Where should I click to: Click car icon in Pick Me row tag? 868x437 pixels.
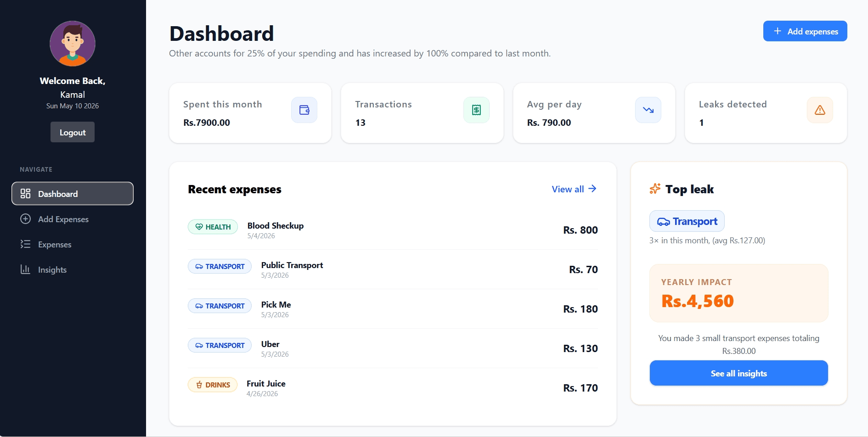(x=199, y=306)
